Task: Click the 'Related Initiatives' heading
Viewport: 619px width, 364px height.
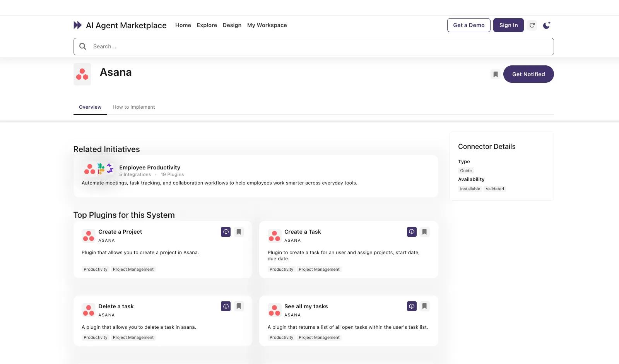Action: coord(106,149)
